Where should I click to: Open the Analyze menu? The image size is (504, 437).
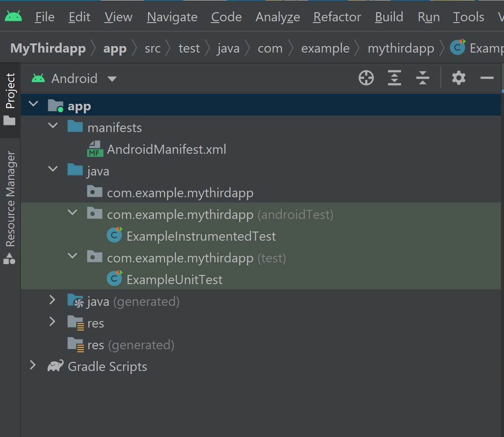click(x=278, y=17)
